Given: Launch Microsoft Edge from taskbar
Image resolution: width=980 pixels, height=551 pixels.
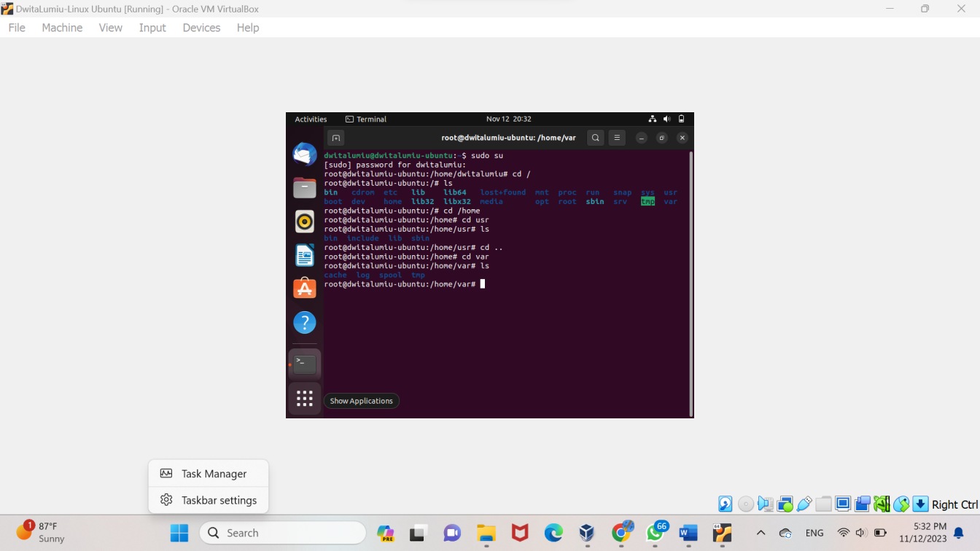Looking at the screenshot, I should pyautogui.click(x=553, y=533).
